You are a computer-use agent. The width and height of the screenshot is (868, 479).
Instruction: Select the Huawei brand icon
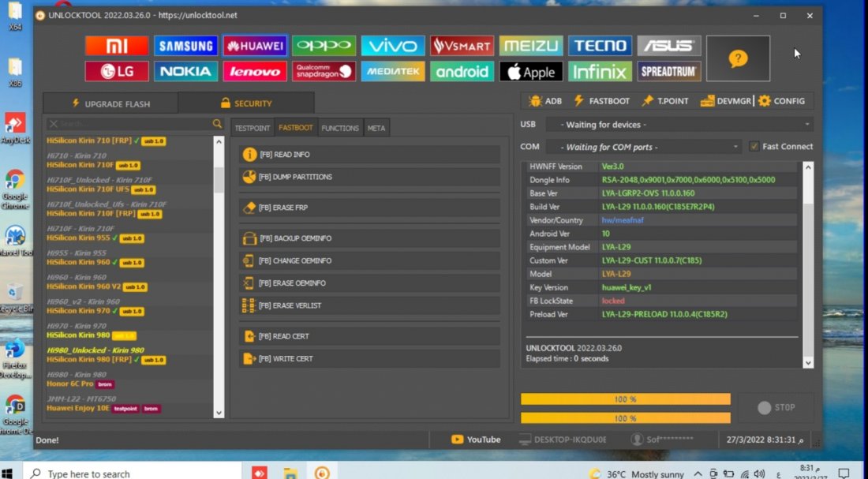[x=255, y=46]
